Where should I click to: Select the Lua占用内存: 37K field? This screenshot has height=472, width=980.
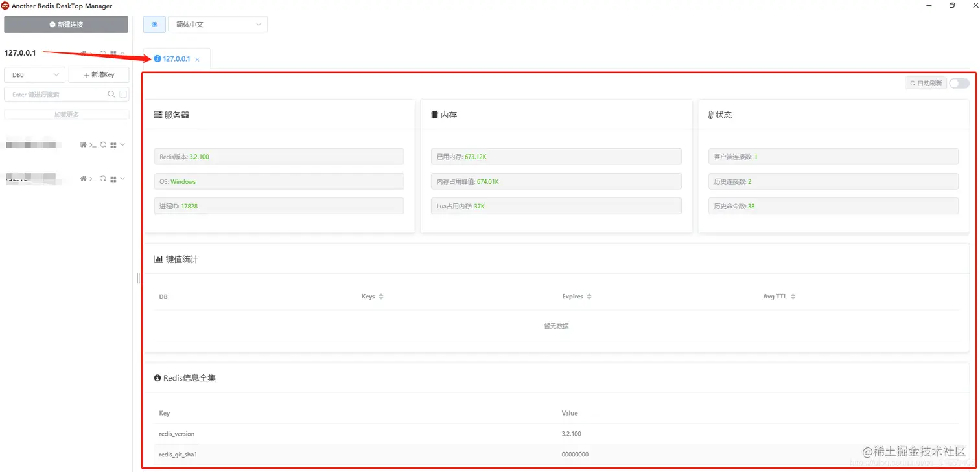tap(556, 206)
